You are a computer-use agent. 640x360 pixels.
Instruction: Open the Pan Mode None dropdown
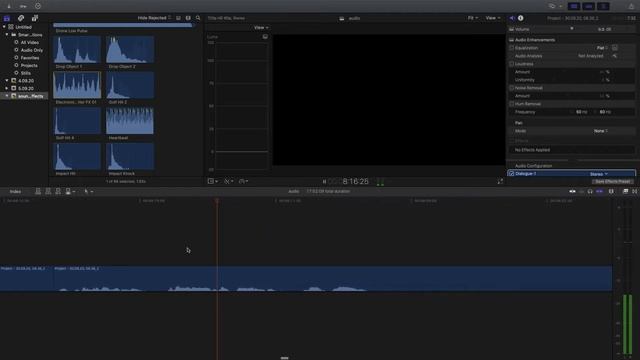(601, 131)
